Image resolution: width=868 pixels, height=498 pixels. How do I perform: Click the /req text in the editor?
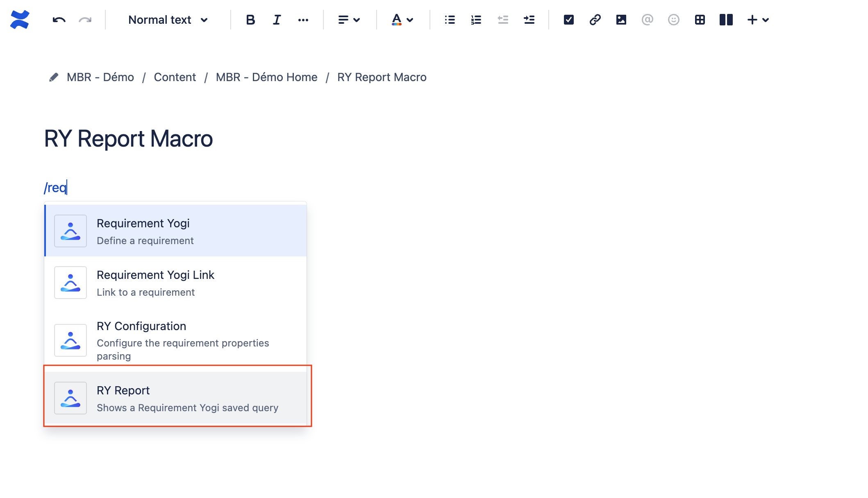(55, 187)
